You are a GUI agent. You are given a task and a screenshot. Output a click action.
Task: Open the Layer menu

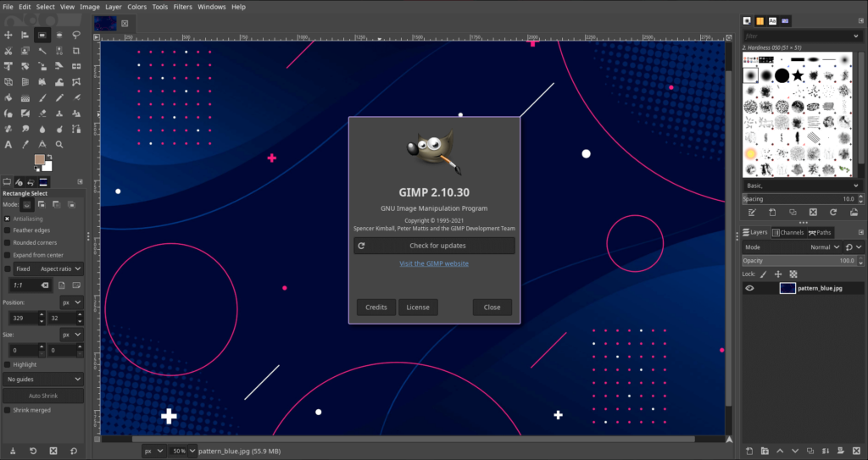pos(114,7)
